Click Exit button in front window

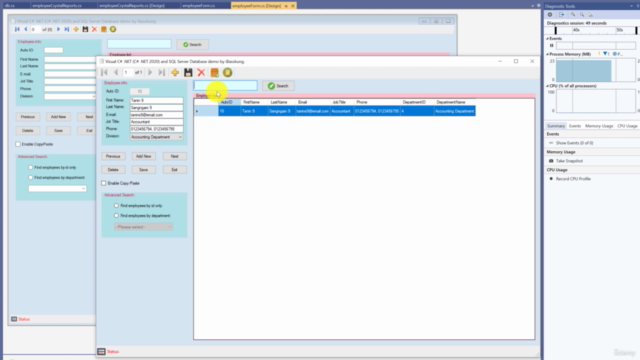click(174, 170)
